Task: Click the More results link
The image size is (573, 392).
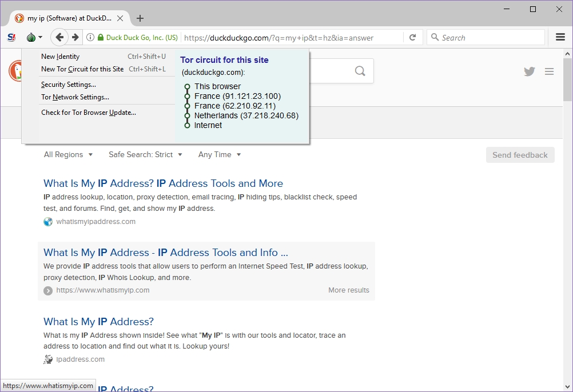Action: coord(349,290)
